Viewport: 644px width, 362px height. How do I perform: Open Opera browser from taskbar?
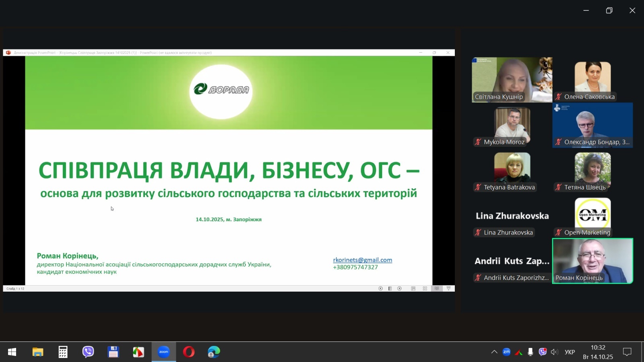[188, 352]
